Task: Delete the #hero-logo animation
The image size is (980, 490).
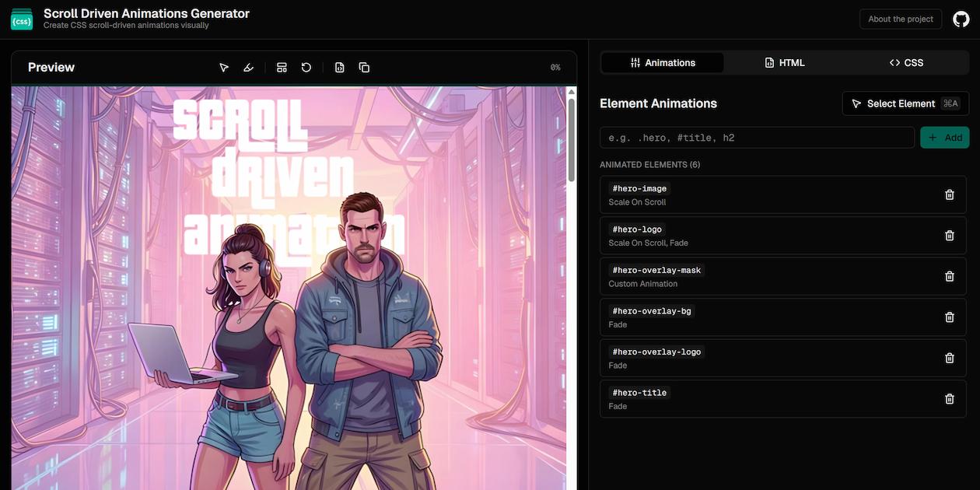Action: [950, 236]
